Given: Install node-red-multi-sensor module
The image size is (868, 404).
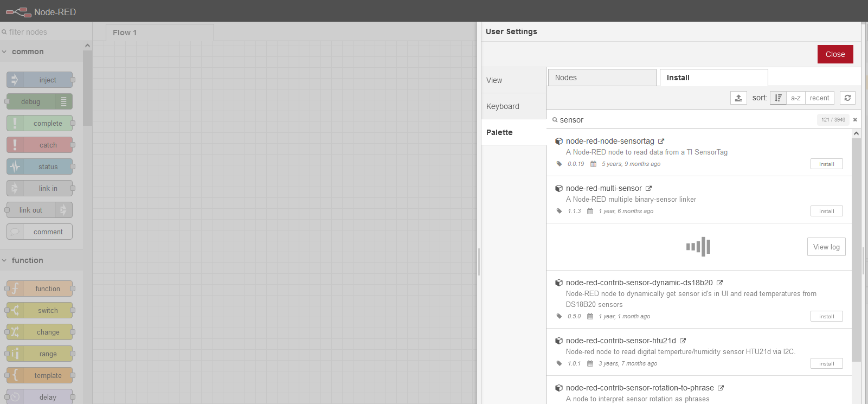Looking at the screenshot, I should pos(826,211).
